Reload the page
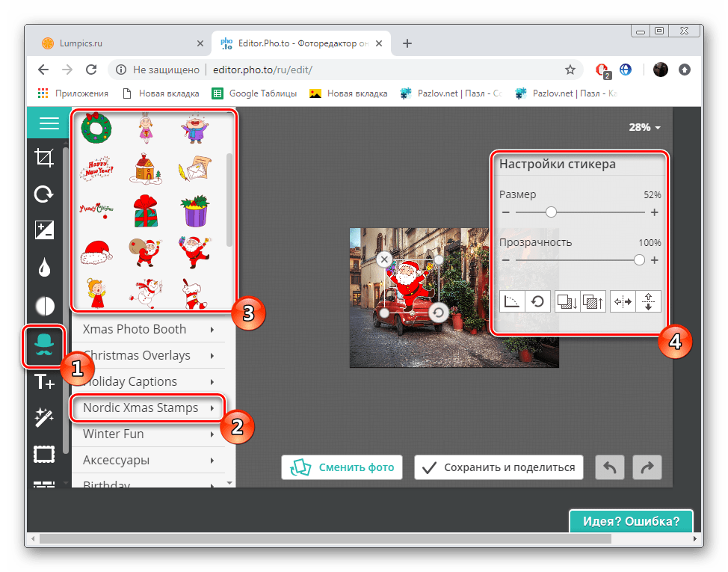Viewport: 728px width, 572px height. click(x=91, y=70)
